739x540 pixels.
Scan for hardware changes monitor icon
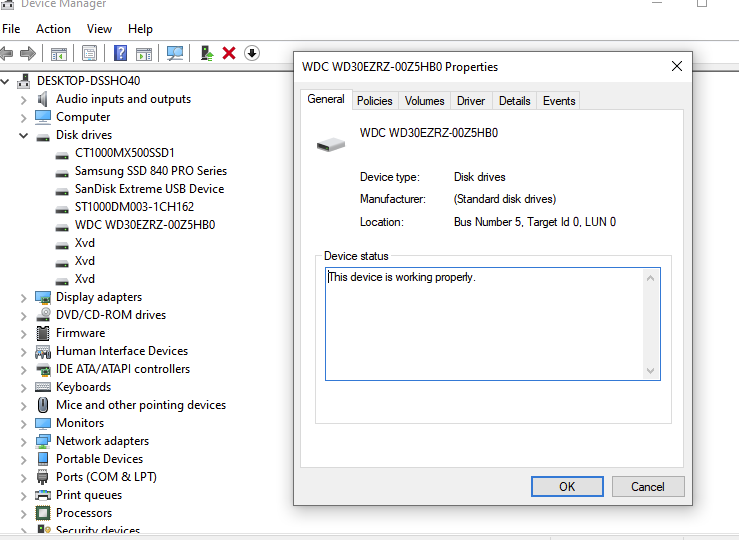click(175, 53)
